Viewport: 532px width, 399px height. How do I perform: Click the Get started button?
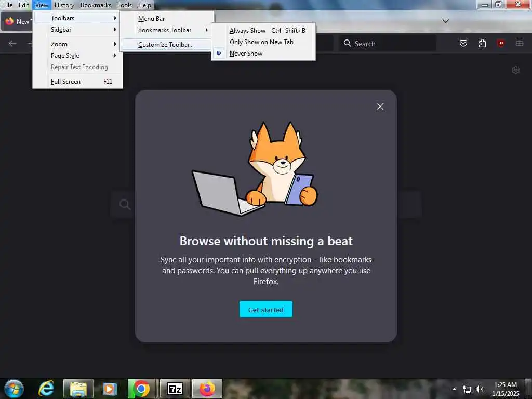click(x=265, y=310)
